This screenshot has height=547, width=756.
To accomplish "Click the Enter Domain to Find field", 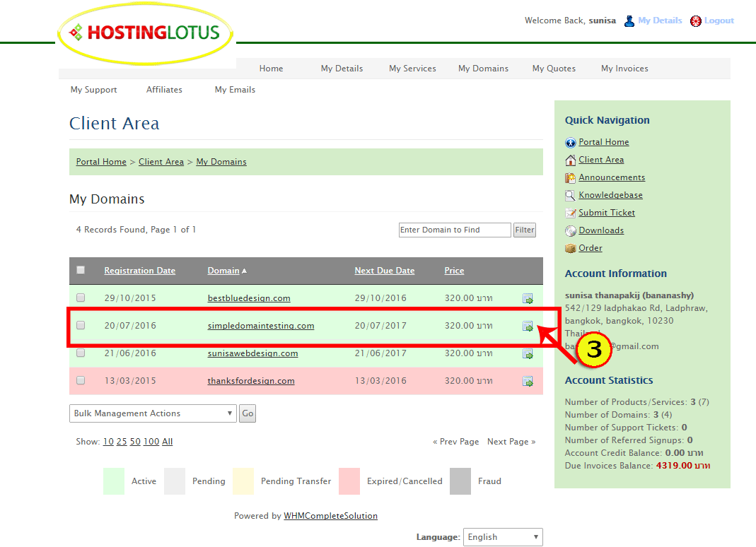I will pos(455,230).
